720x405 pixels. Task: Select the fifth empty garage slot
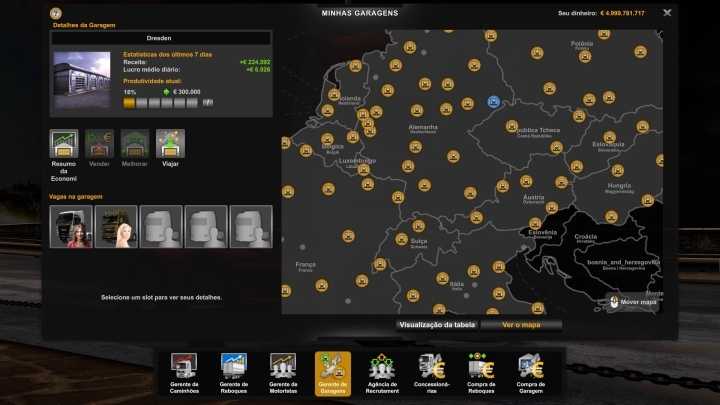[251, 227]
